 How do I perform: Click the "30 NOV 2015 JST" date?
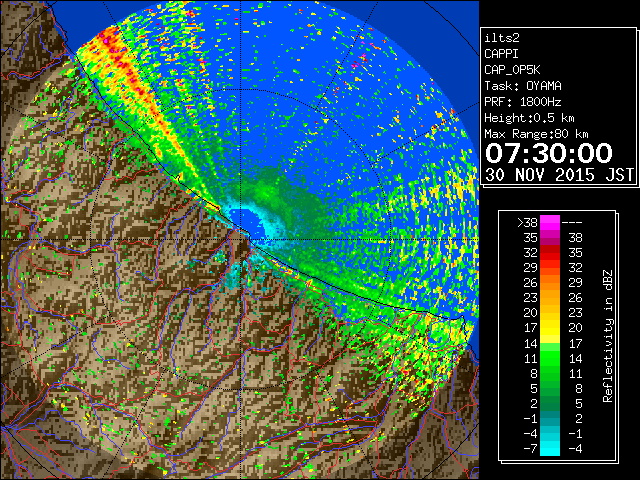[x=560, y=175]
